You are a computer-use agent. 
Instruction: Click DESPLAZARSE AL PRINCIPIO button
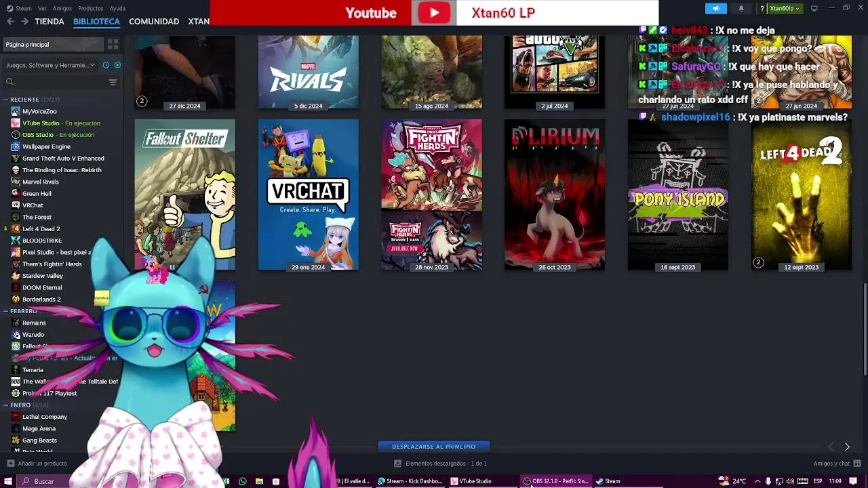(434, 447)
